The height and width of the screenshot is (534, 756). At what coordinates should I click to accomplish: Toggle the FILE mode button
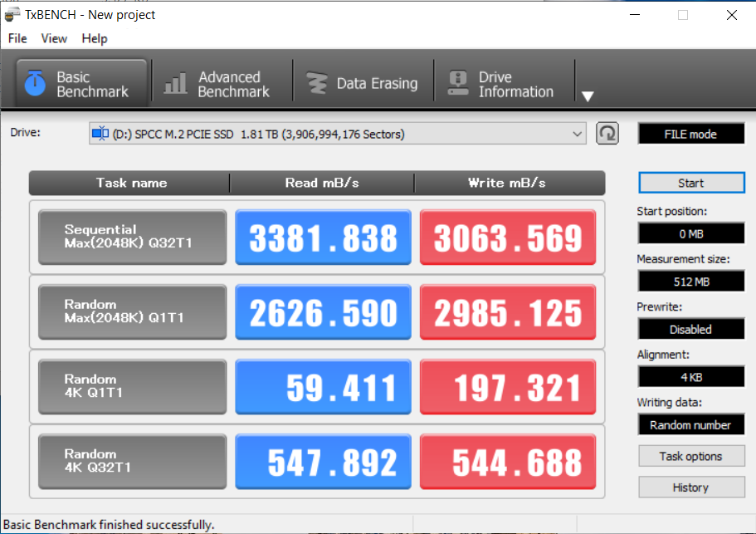[x=690, y=134]
